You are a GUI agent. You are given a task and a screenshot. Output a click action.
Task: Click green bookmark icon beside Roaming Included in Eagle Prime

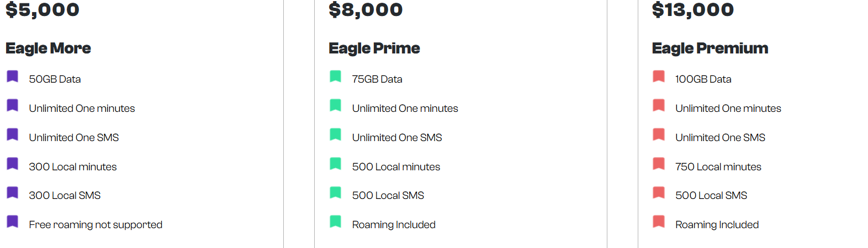pos(336,222)
